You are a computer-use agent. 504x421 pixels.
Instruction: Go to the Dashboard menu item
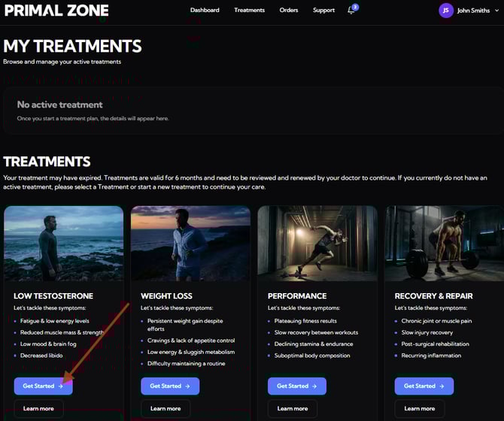[x=205, y=11]
